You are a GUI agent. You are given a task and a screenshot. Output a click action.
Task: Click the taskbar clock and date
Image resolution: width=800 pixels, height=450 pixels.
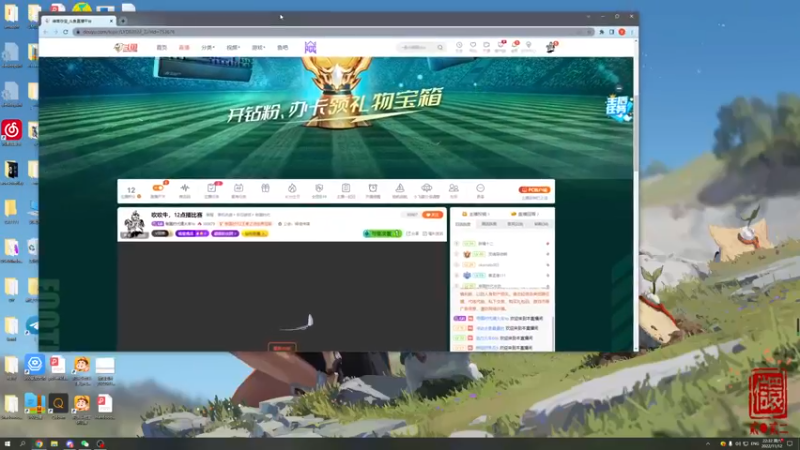point(772,444)
